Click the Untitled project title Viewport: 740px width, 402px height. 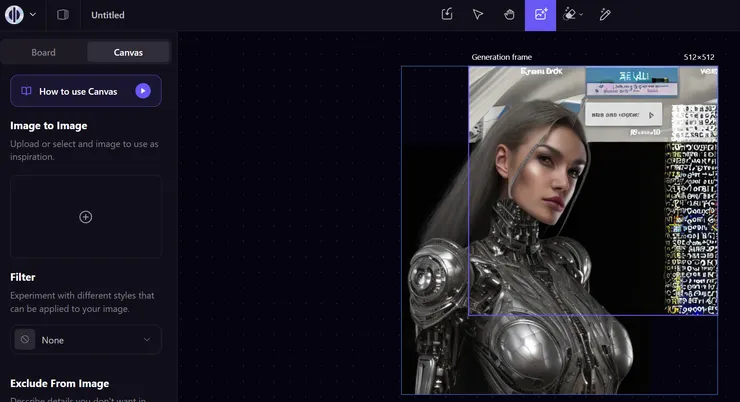pos(108,15)
